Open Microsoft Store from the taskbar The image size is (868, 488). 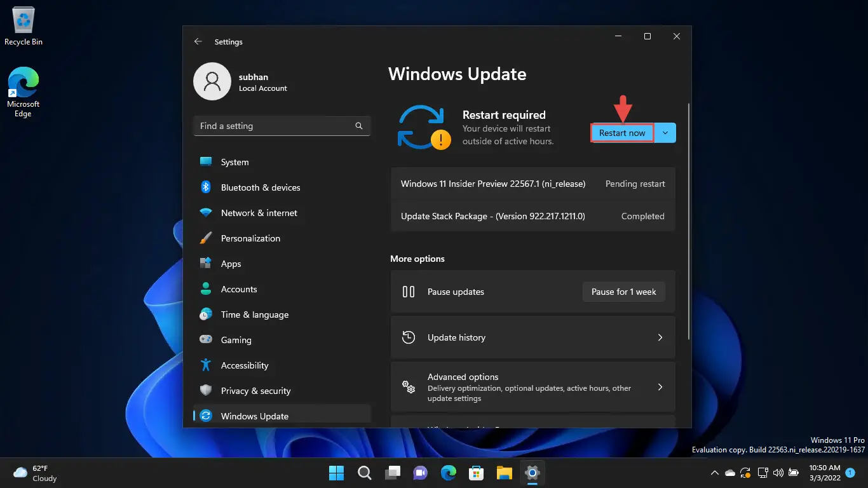coord(476,473)
